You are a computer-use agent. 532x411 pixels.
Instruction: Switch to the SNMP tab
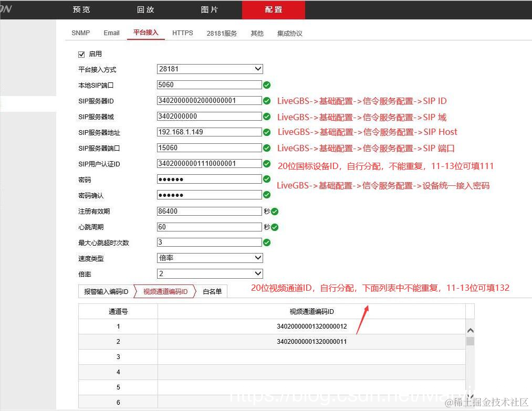80,33
